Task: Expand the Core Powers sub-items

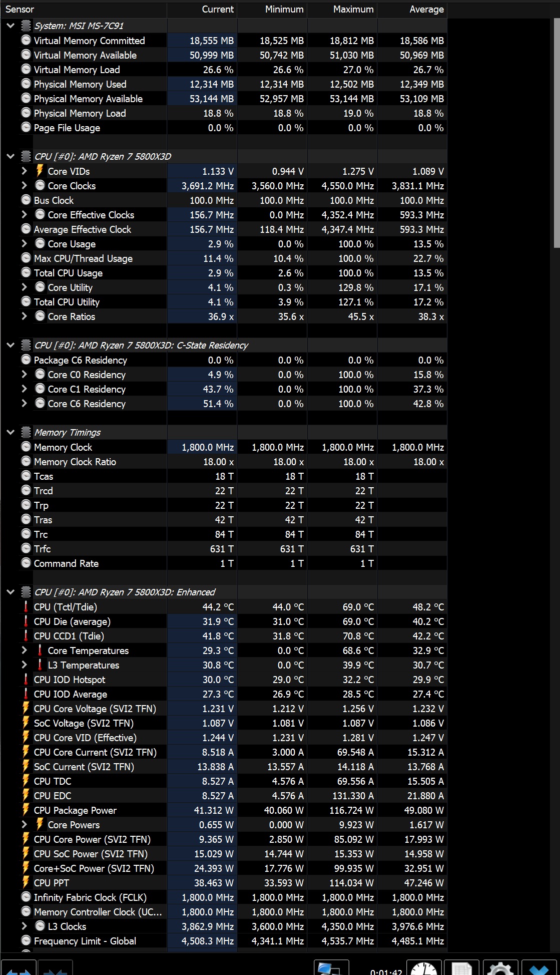Action: (25, 825)
